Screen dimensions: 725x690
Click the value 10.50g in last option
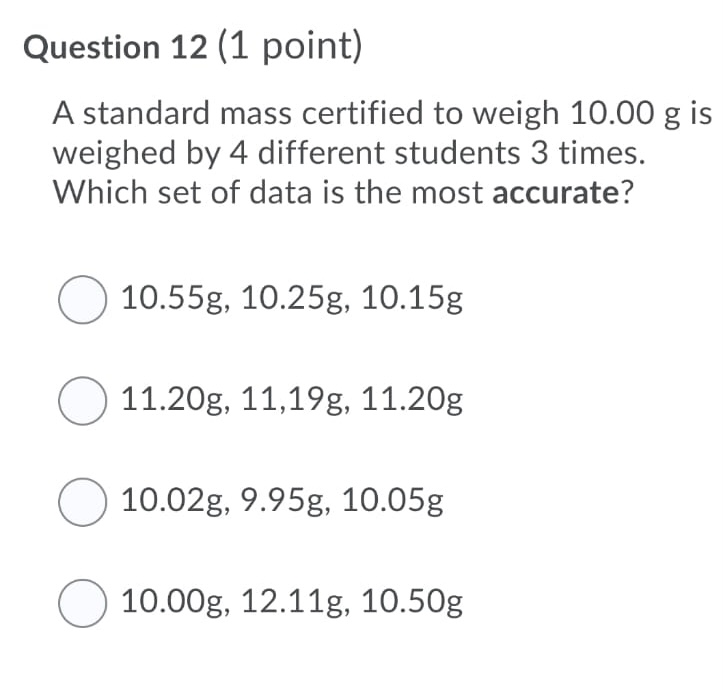(x=411, y=601)
